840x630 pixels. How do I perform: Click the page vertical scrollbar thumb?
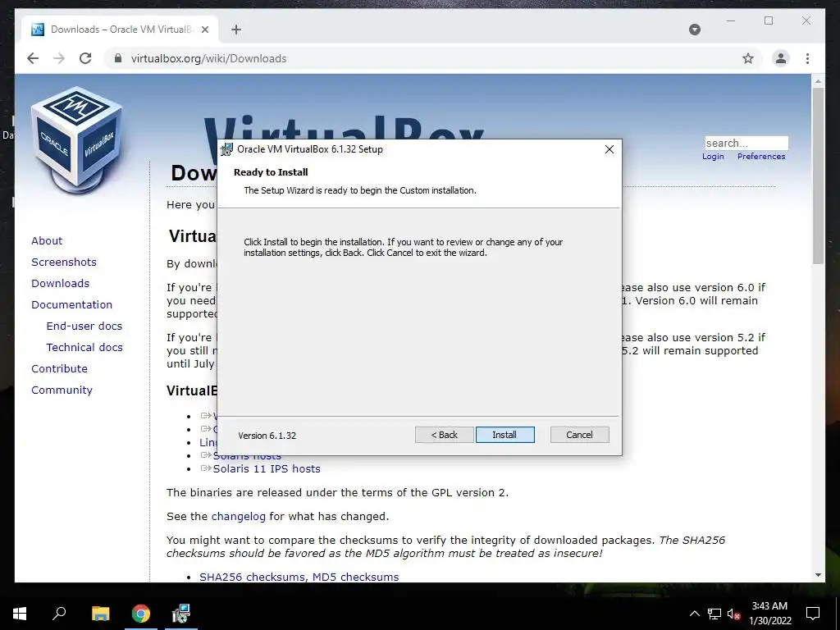pos(818,176)
